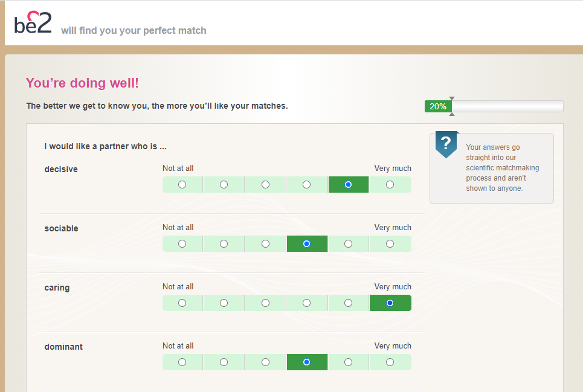The image size is (583, 392).
Task: Select 'Very much' radio for decisive
Action: [x=390, y=185]
